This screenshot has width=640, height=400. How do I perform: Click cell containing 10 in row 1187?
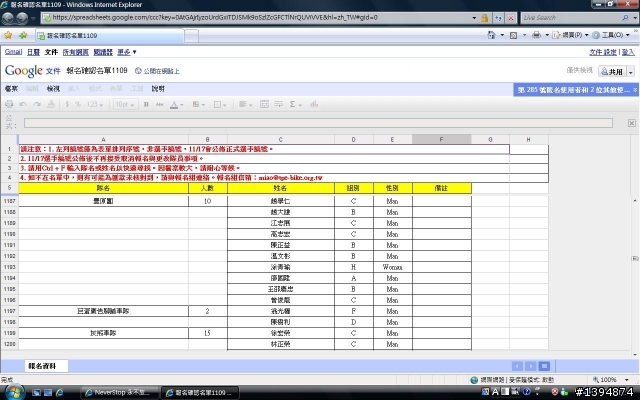point(207,201)
